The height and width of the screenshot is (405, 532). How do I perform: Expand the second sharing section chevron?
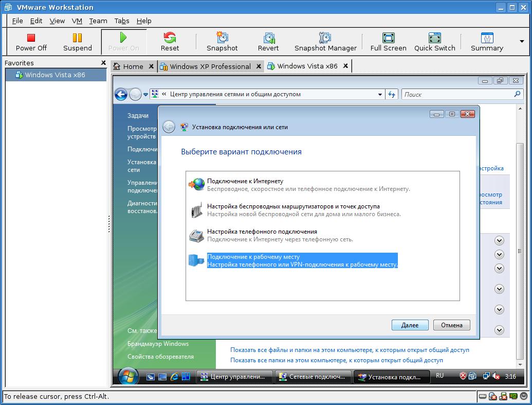click(x=499, y=255)
